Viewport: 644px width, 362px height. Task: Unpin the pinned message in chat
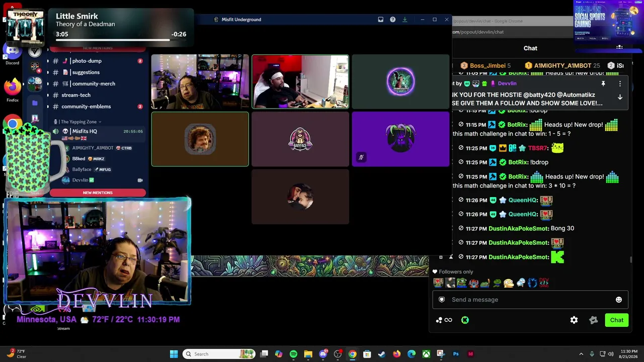(x=603, y=83)
